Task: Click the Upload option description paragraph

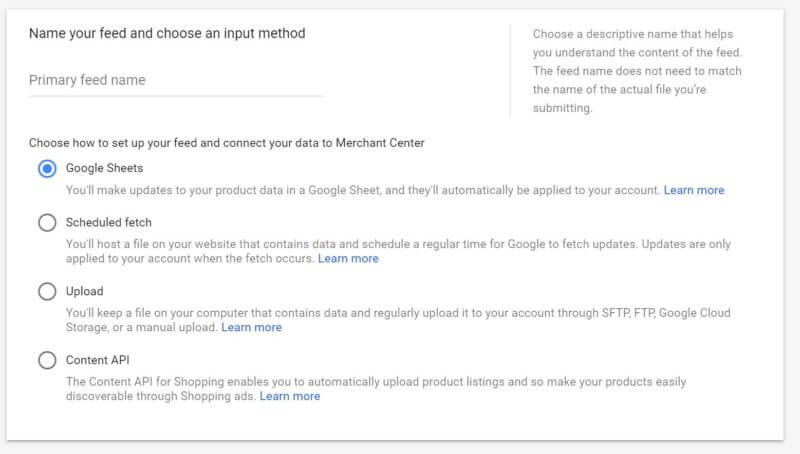Action: click(398, 320)
